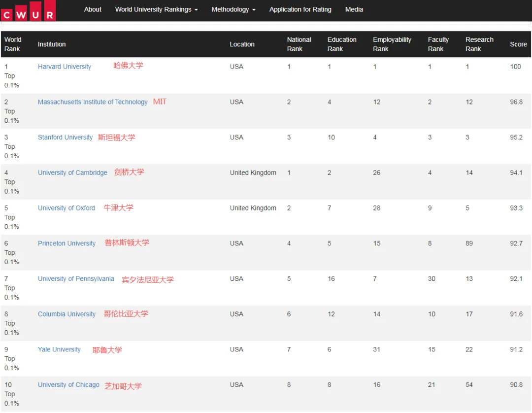The width and height of the screenshot is (532, 413).
Task: Open Princeton University link
Action: (67, 243)
